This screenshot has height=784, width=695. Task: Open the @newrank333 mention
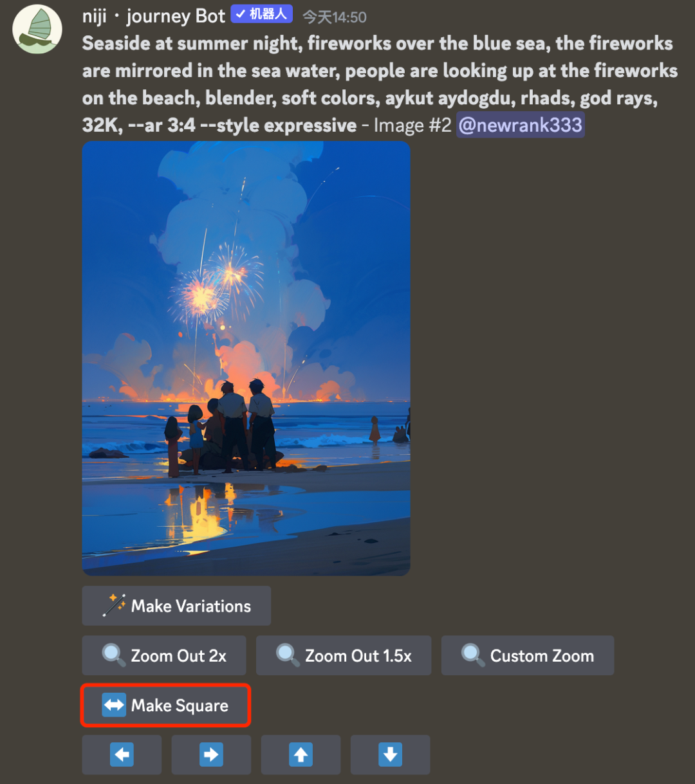520,125
